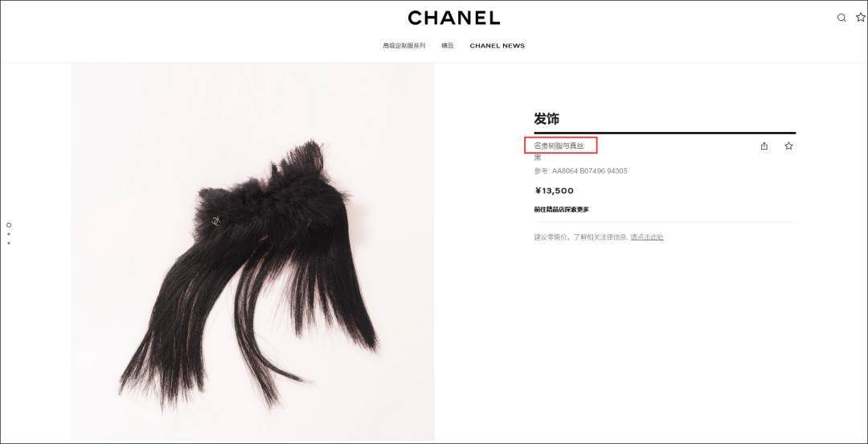
Task: Open the search magnifier icon
Action: pyautogui.click(x=841, y=18)
